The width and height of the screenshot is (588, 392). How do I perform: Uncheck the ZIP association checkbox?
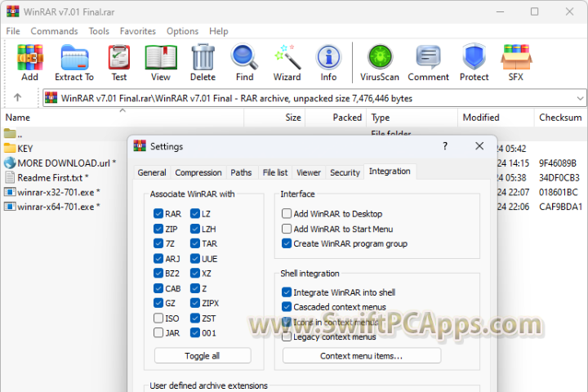coord(158,229)
